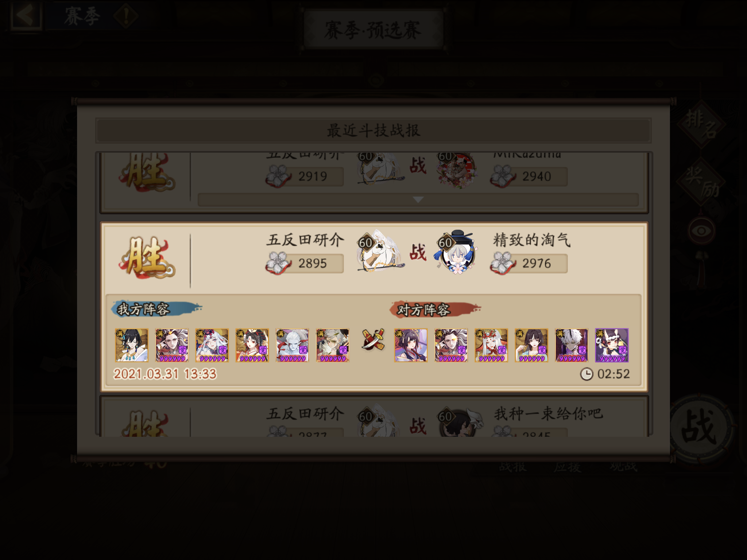The height and width of the screenshot is (560, 747).
Task: Open the rewards diamond icon
Action: 701,182
